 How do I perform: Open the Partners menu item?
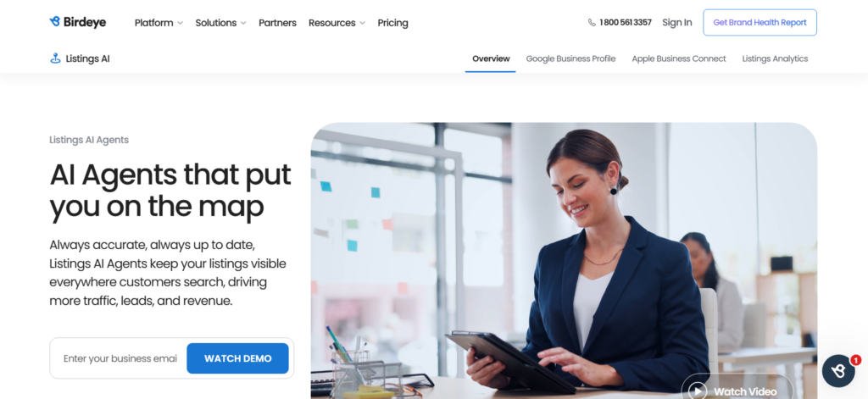(277, 23)
